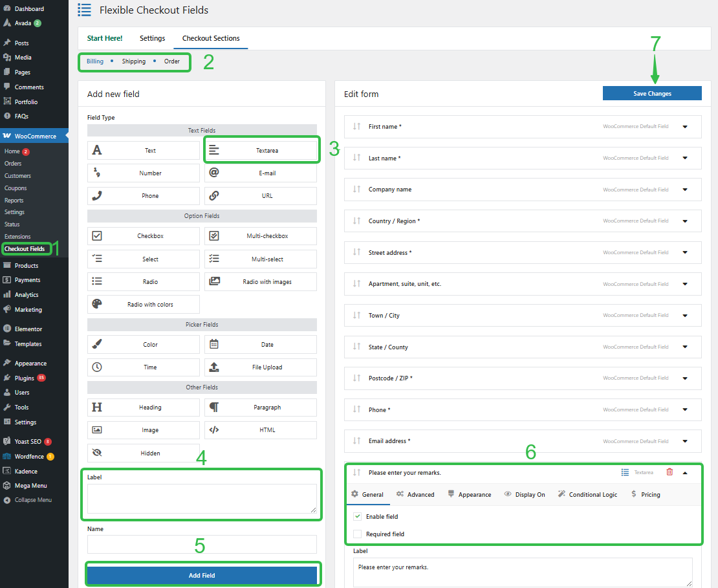Add a Phone field type

(143, 195)
